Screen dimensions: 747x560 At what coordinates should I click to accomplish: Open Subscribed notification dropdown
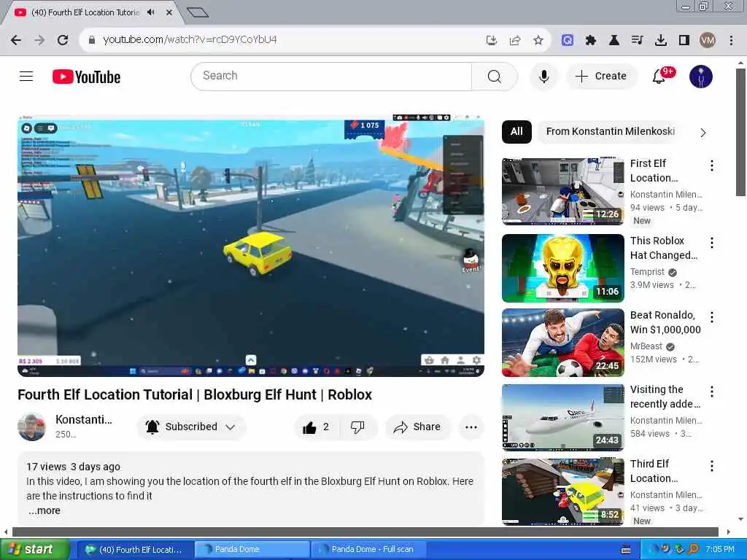(191, 427)
